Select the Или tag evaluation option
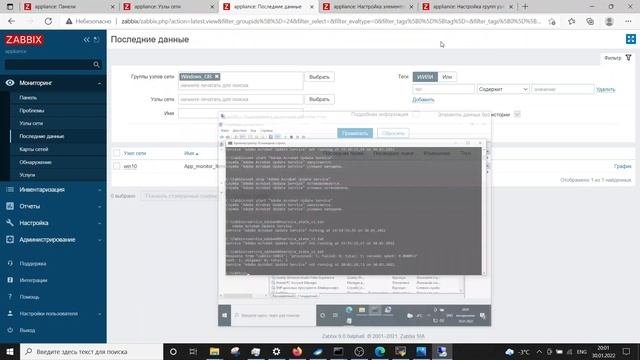 [x=447, y=77]
